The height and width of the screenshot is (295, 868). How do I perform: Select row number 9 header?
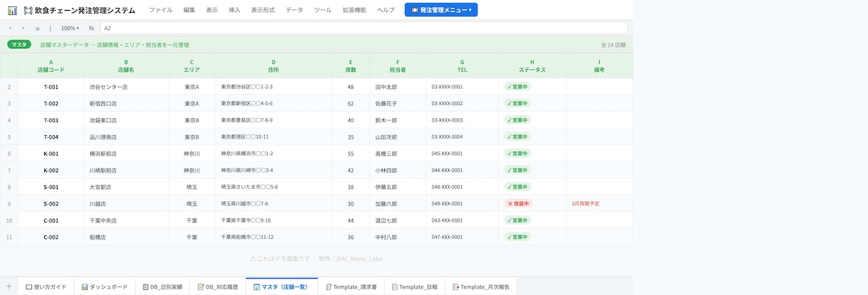point(9,203)
